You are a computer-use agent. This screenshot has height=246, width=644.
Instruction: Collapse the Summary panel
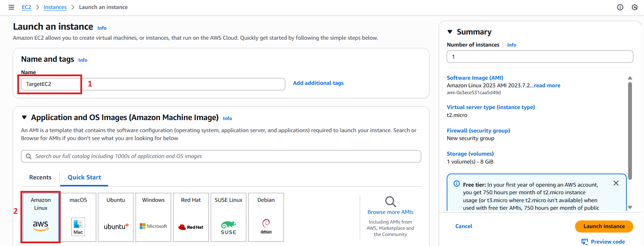450,32
